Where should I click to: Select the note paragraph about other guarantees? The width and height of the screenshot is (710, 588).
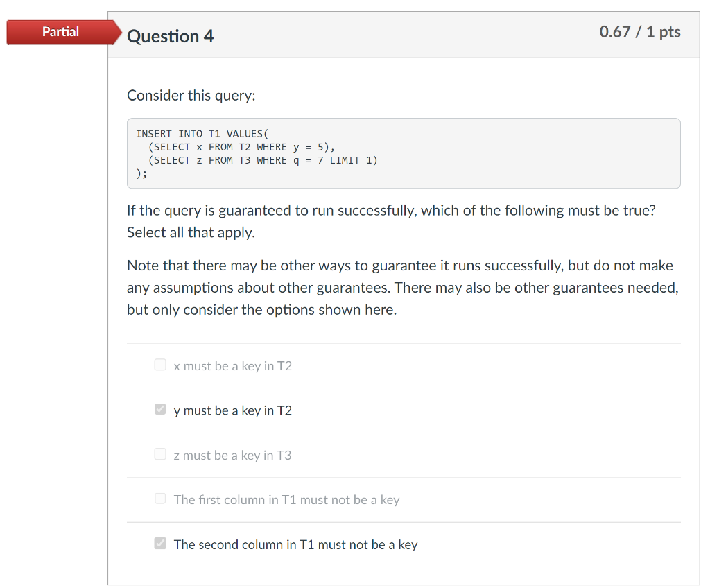click(402, 287)
